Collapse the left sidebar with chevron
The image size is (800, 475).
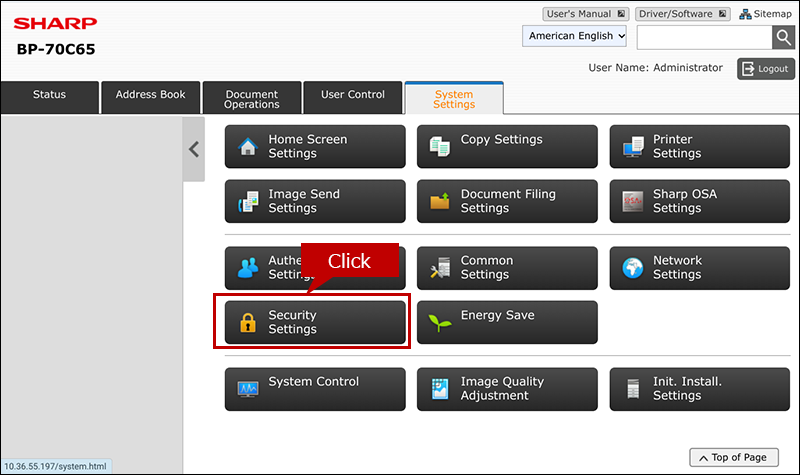point(194,149)
